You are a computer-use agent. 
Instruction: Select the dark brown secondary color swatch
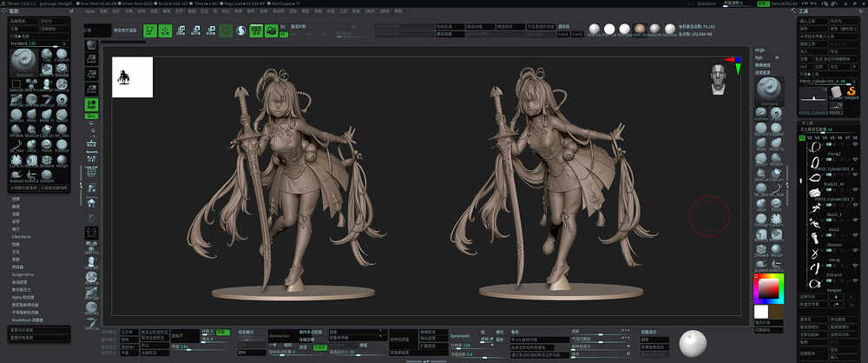tap(776, 312)
